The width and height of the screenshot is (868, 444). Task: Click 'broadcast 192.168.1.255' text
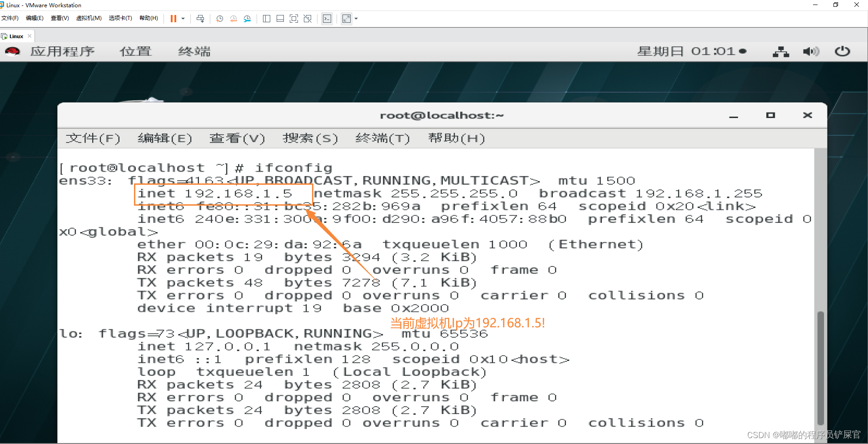(650, 193)
